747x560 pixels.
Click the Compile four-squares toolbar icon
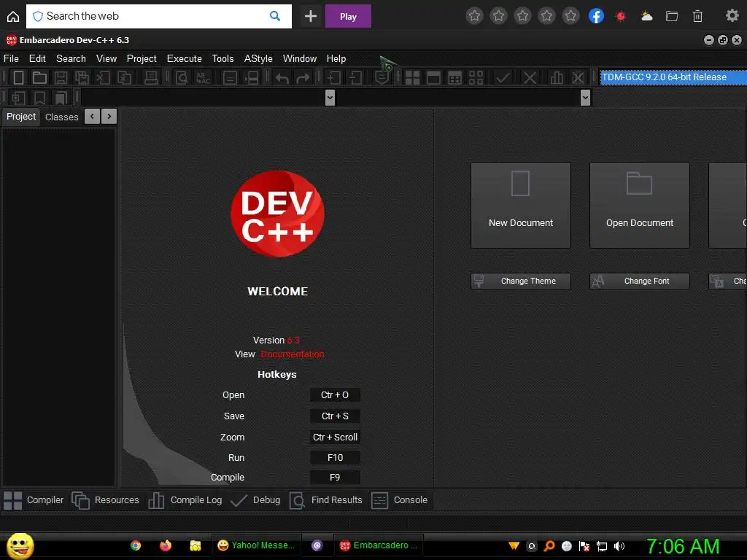pyautogui.click(x=412, y=77)
